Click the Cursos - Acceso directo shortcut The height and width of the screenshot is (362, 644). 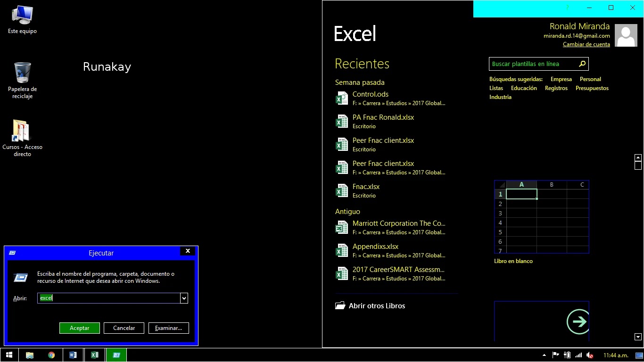pyautogui.click(x=22, y=138)
